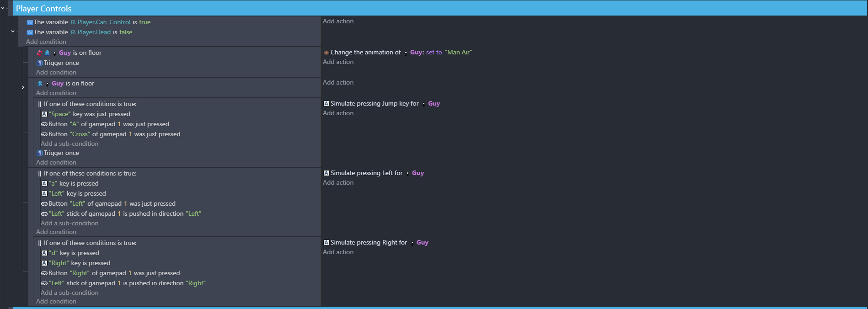868x309 pixels.
Task: Click gamepad icon beside Left stick pushed "Right"
Action: (44, 283)
